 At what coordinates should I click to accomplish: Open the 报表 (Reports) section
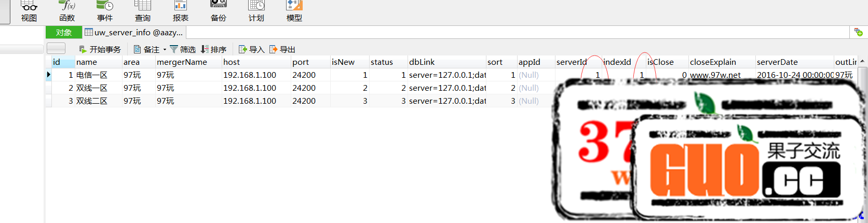click(181, 11)
